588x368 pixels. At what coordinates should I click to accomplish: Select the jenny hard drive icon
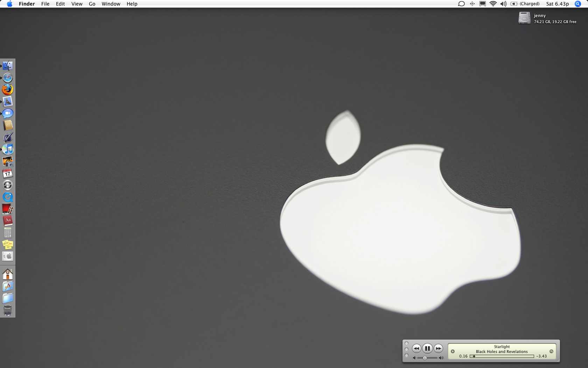click(524, 18)
